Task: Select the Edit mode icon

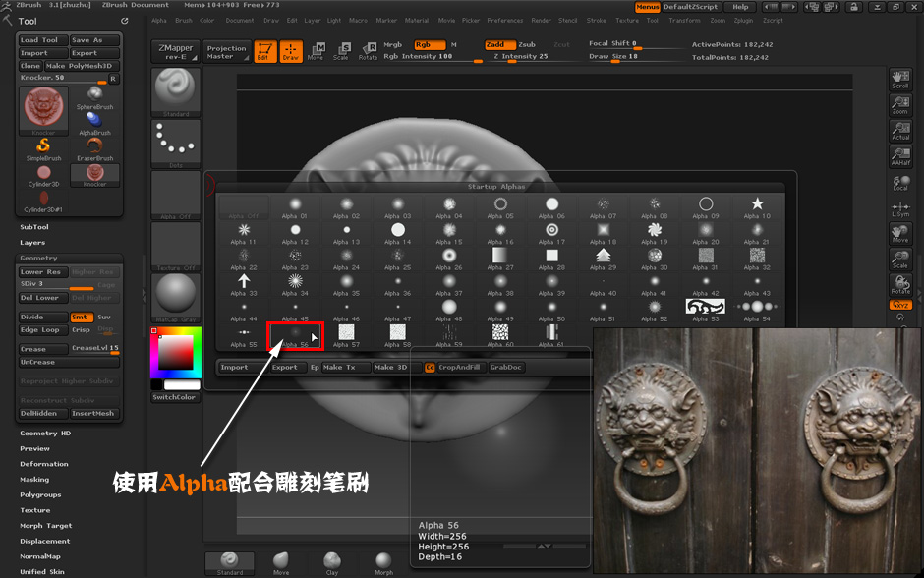Action: tap(265, 51)
